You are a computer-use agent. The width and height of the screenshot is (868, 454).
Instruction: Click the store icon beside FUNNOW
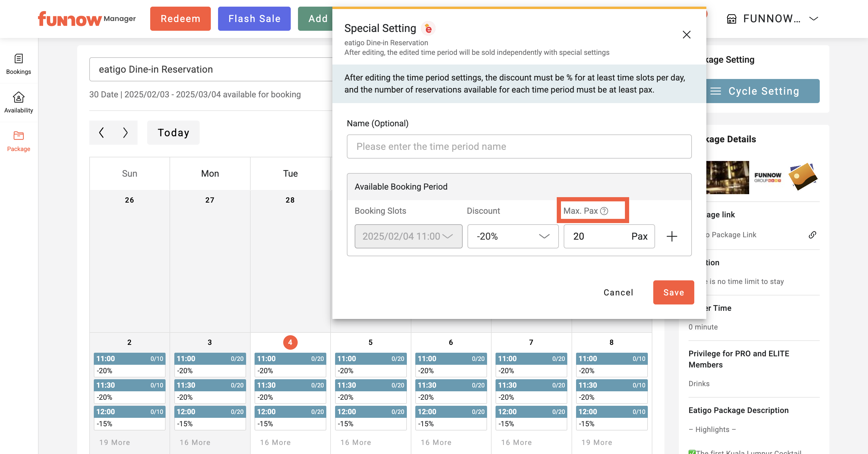click(x=731, y=18)
